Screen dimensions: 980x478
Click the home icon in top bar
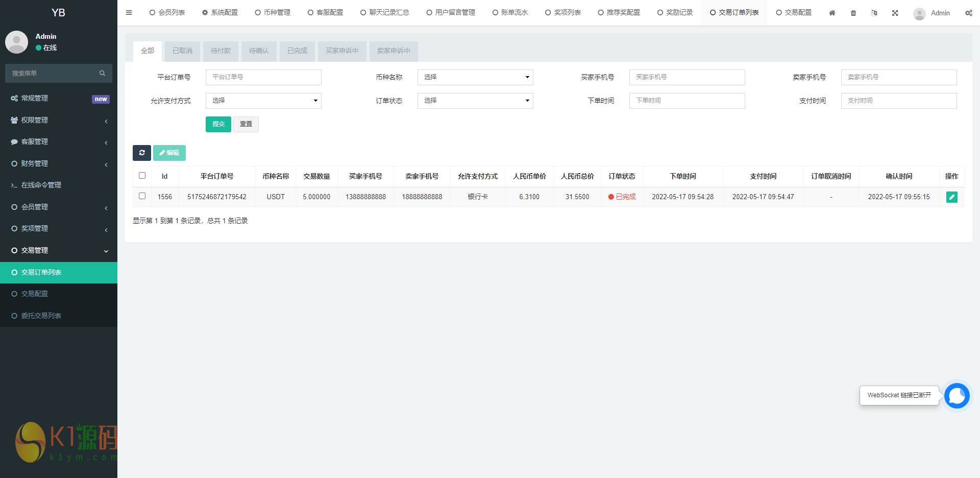point(832,13)
